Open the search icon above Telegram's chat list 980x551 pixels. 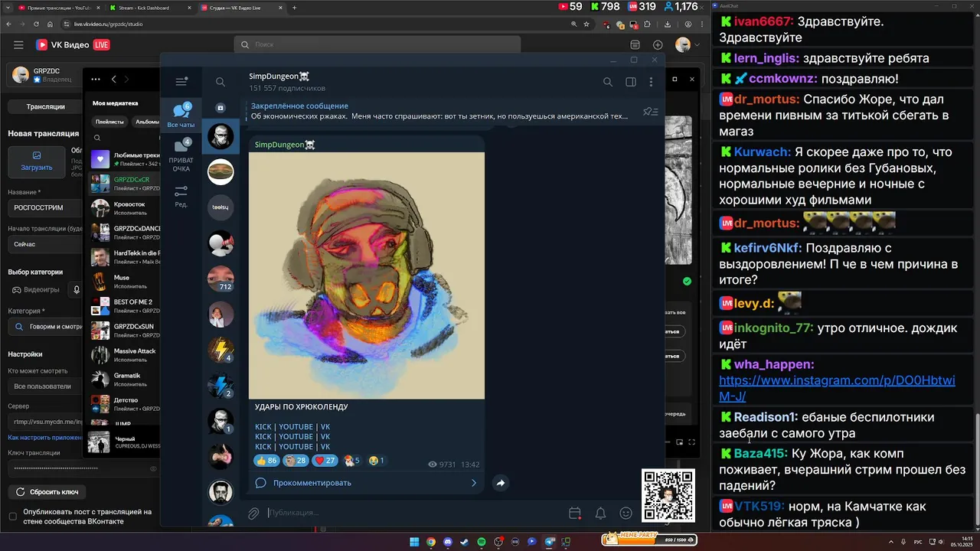(220, 82)
